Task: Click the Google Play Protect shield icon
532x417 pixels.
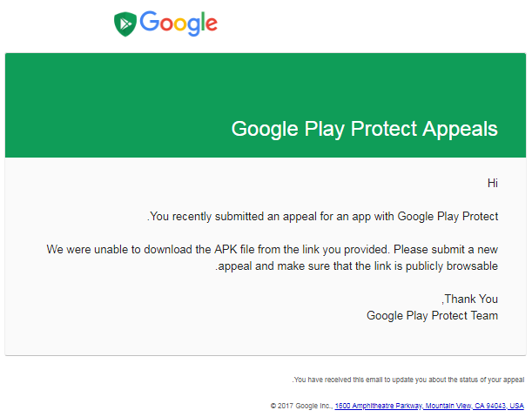Action: (125, 24)
